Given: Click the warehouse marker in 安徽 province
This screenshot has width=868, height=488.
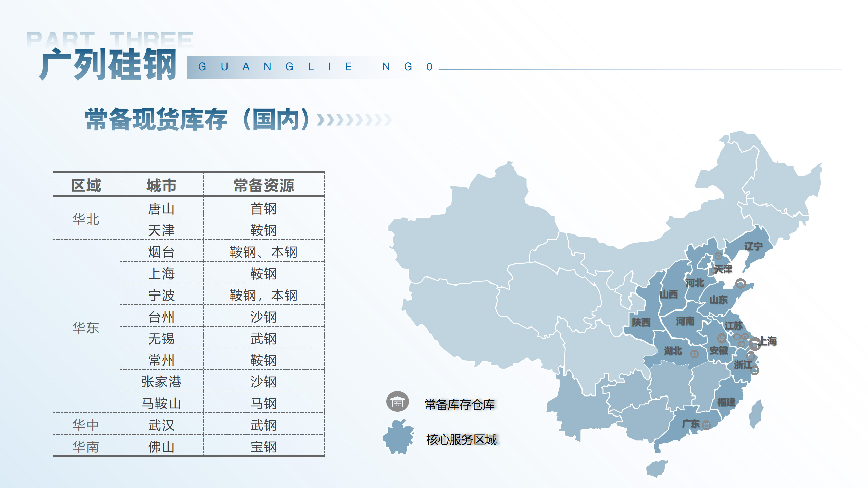Looking at the screenshot, I should point(722,338).
